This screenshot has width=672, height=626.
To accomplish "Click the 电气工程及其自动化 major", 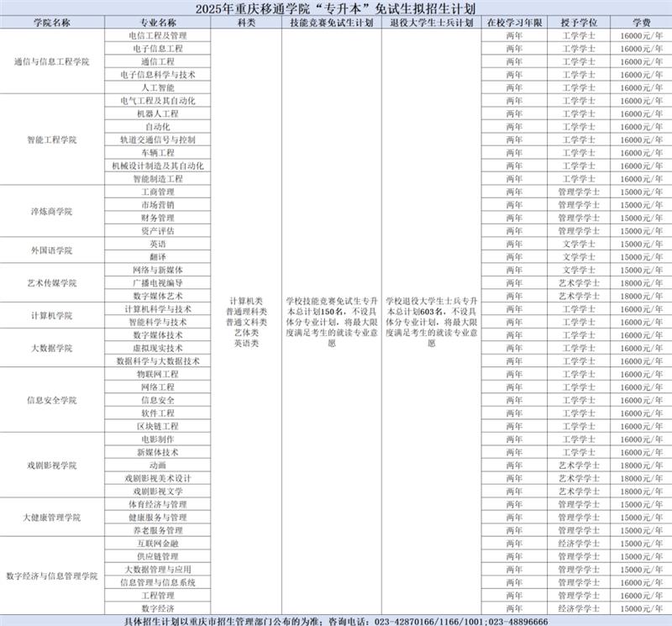I will [x=158, y=101].
